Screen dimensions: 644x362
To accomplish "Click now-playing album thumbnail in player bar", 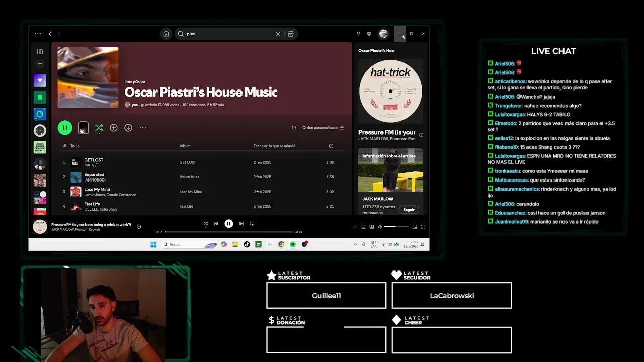I will tap(40, 227).
